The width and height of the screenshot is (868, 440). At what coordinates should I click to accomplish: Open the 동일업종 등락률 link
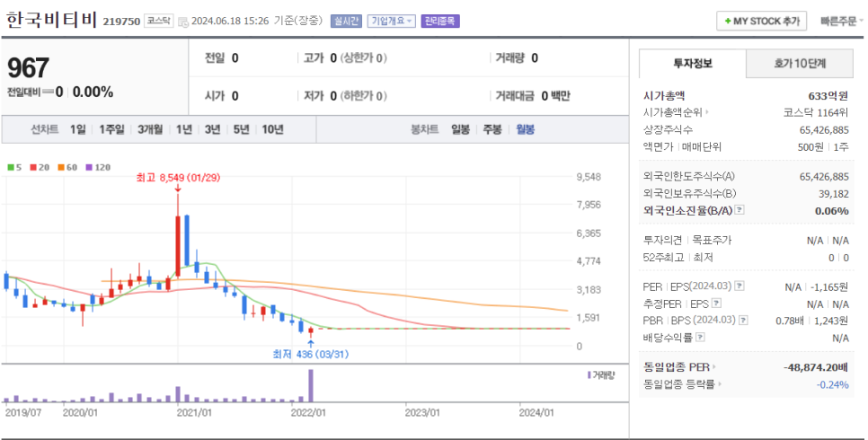coord(681,384)
